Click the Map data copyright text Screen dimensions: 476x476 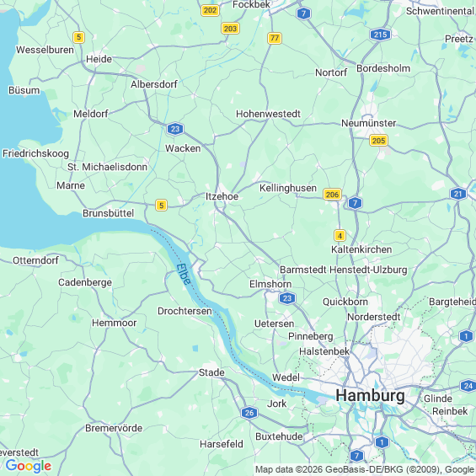point(365,469)
